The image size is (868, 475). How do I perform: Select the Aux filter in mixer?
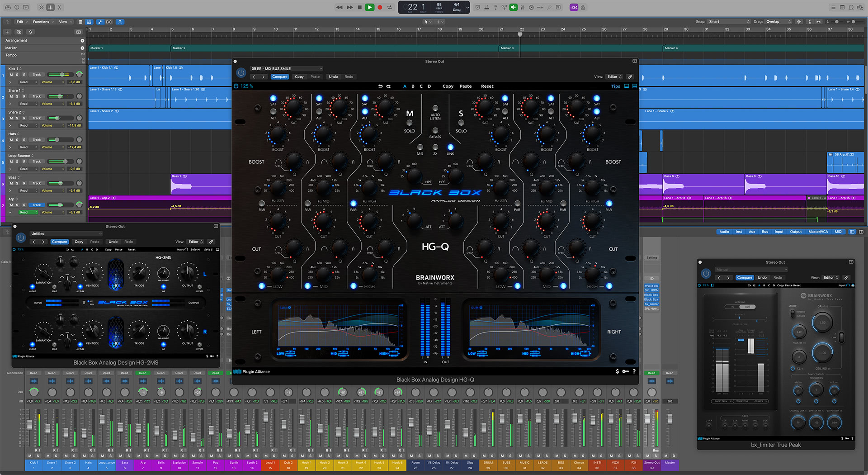click(x=752, y=232)
